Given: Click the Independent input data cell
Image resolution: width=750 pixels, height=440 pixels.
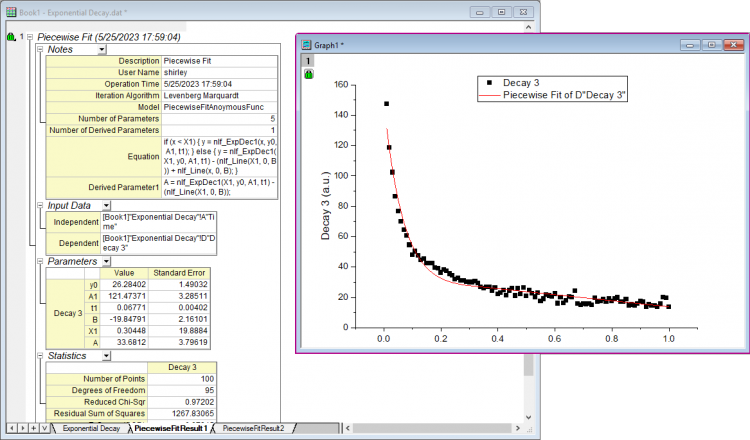Looking at the screenshot, I should click(x=159, y=222).
